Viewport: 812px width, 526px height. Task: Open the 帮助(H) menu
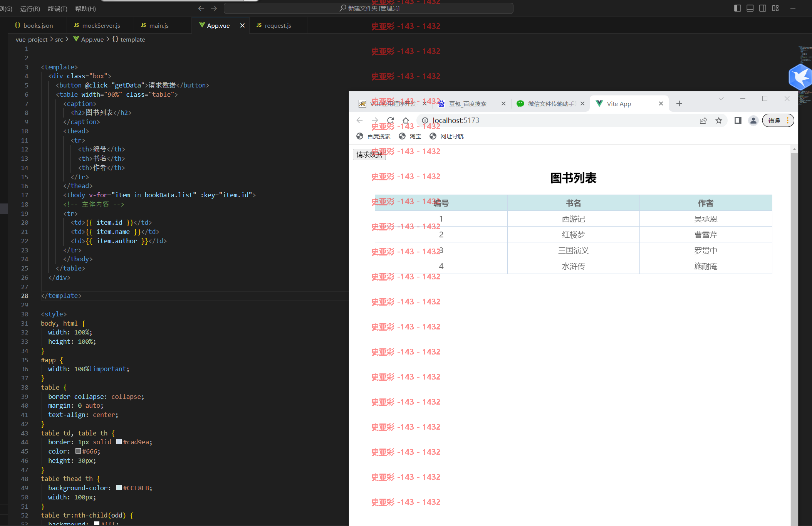tap(86, 8)
